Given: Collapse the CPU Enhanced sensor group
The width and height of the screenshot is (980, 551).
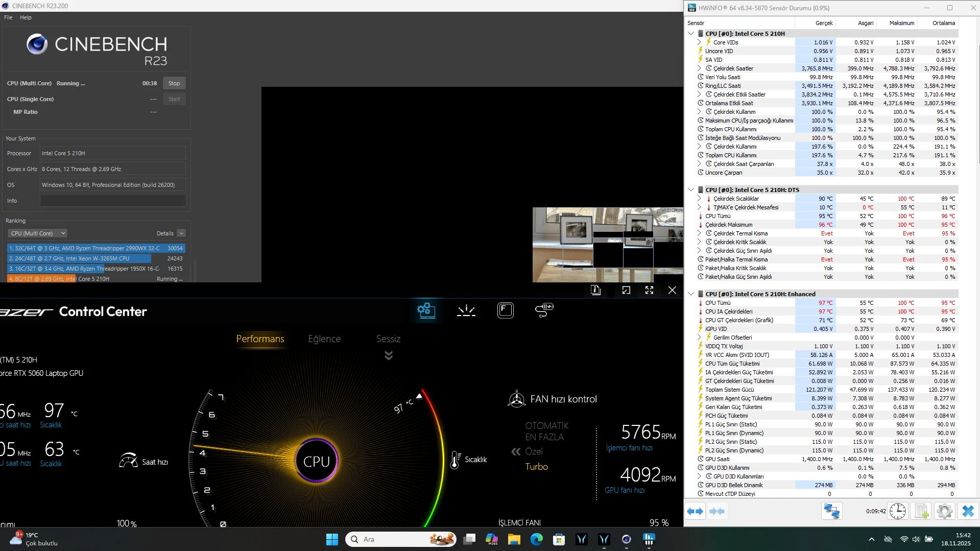Looking at the screenshot, I should (x=691, y=294).
